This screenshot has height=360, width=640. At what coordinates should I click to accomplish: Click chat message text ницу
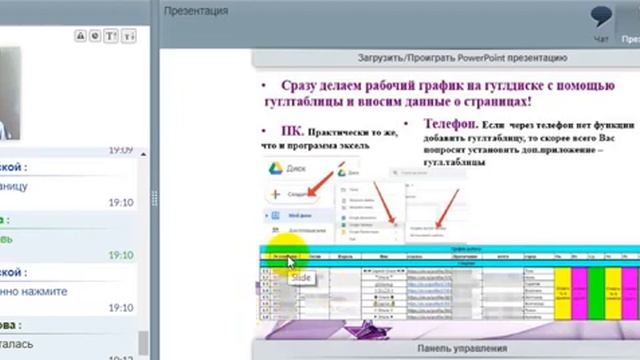pos(14,187)
